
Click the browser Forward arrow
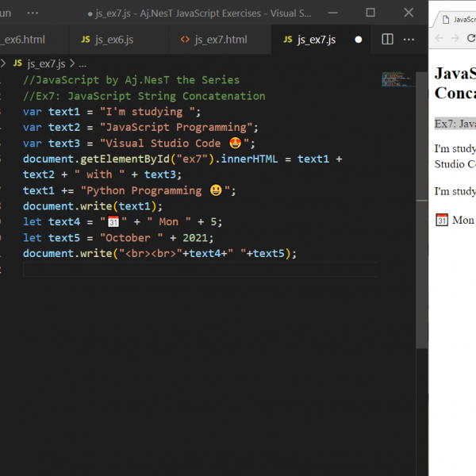[455, 38]
